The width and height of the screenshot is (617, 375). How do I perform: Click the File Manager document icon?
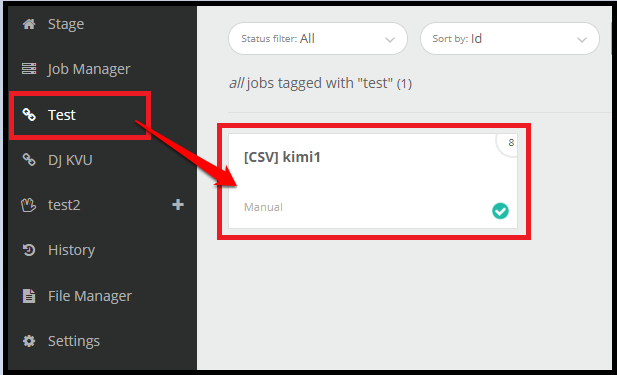[x=29, y=296]
